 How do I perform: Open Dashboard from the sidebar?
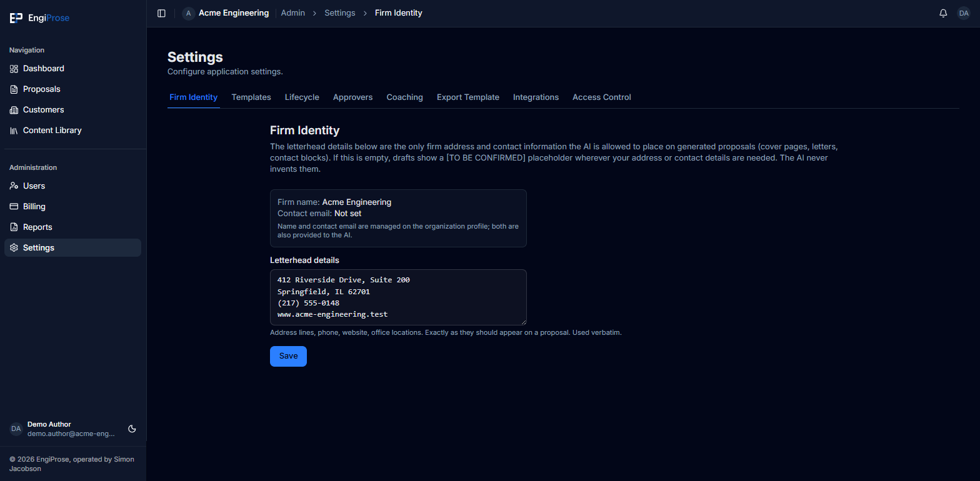[72, 69]
